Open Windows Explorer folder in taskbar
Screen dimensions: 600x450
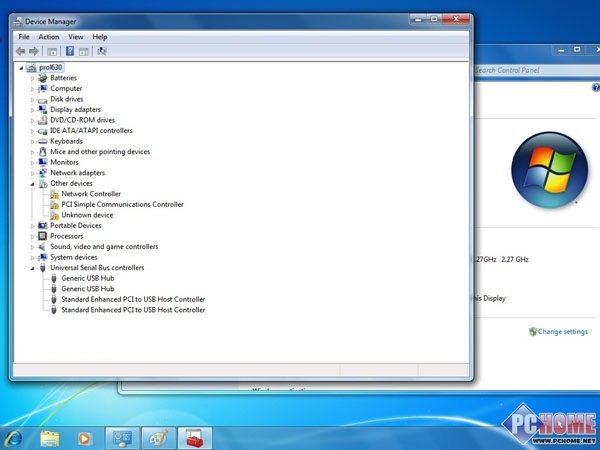coord(50,438)
